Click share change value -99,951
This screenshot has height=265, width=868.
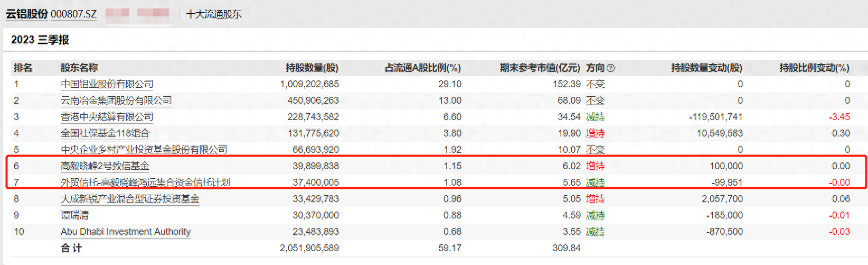[727, 182]
